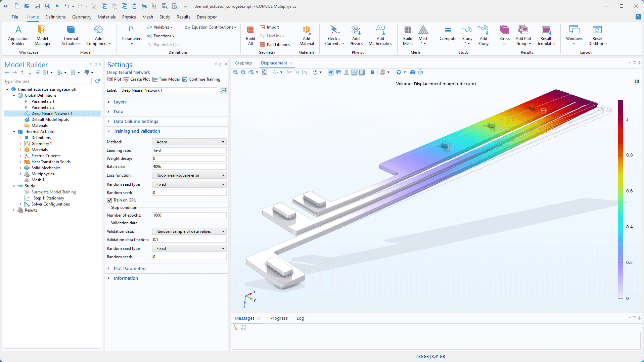Click the Compute button
The height and width of the screenshot is (362, 644).
[x=448, y=34]
